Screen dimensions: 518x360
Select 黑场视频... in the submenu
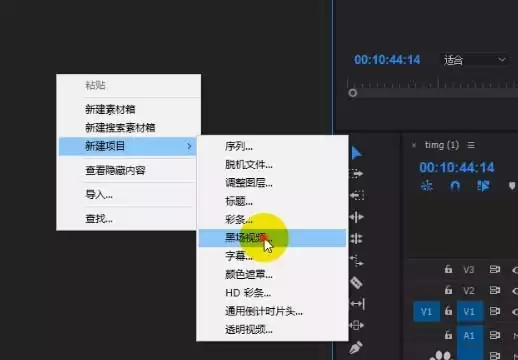272,238
